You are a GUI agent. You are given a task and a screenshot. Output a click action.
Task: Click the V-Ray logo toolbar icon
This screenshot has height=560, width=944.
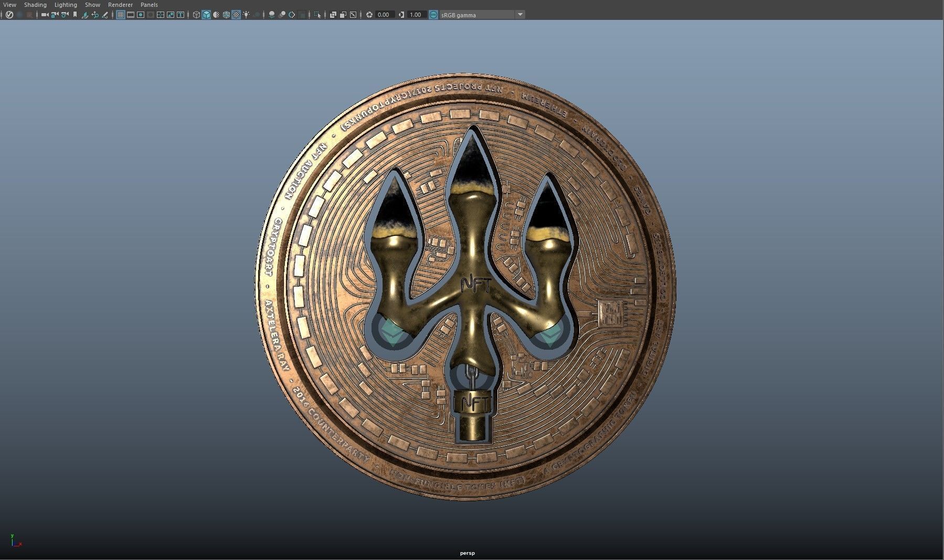click(x=9, y=15)
